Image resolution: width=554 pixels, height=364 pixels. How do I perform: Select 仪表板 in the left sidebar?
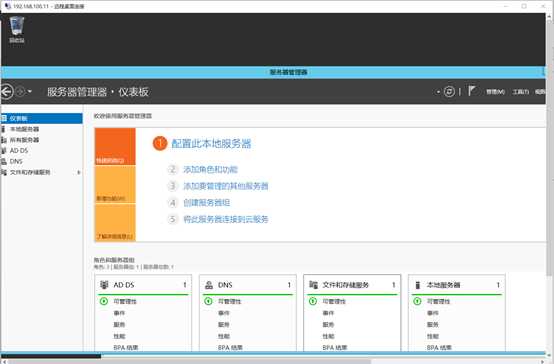pos(42,118)
